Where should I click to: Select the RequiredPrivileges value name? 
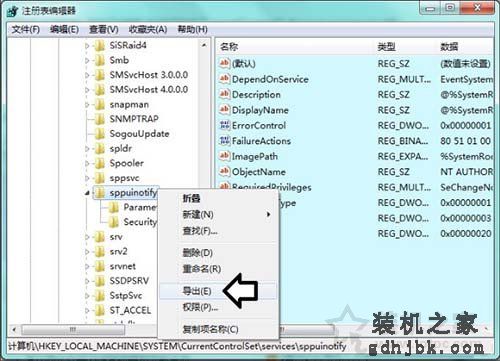[x=271, y=187]
